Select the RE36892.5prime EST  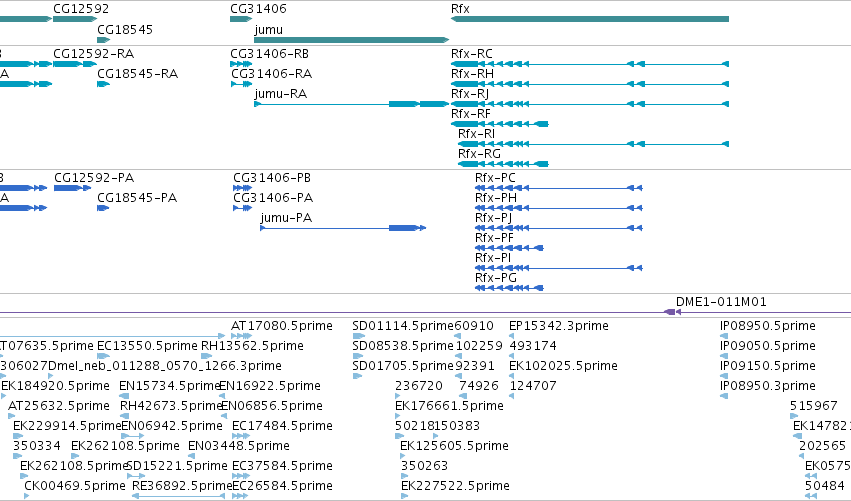(x=179, y=496)
